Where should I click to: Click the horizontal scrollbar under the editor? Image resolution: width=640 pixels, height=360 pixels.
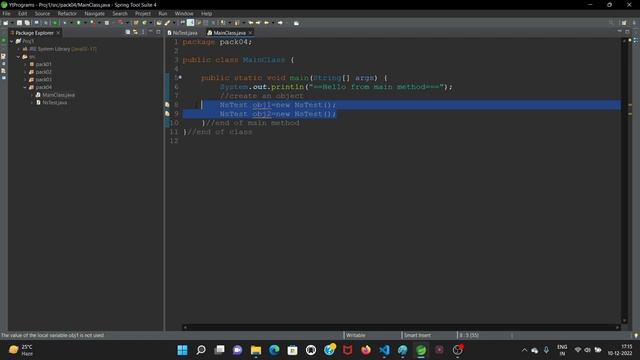click(401, 327)
